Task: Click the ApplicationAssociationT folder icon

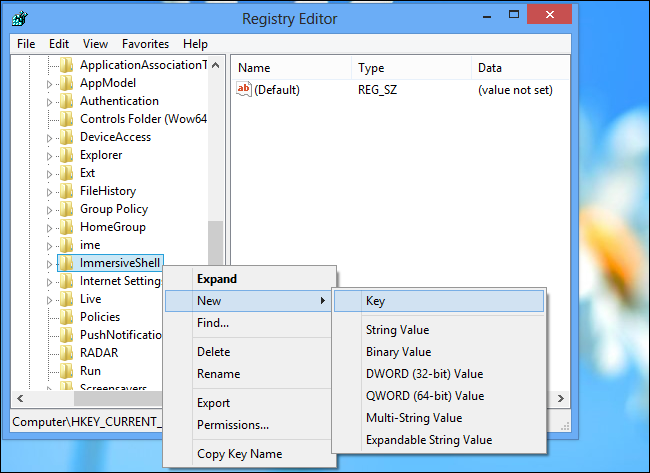Action: [x=66, y=65]
